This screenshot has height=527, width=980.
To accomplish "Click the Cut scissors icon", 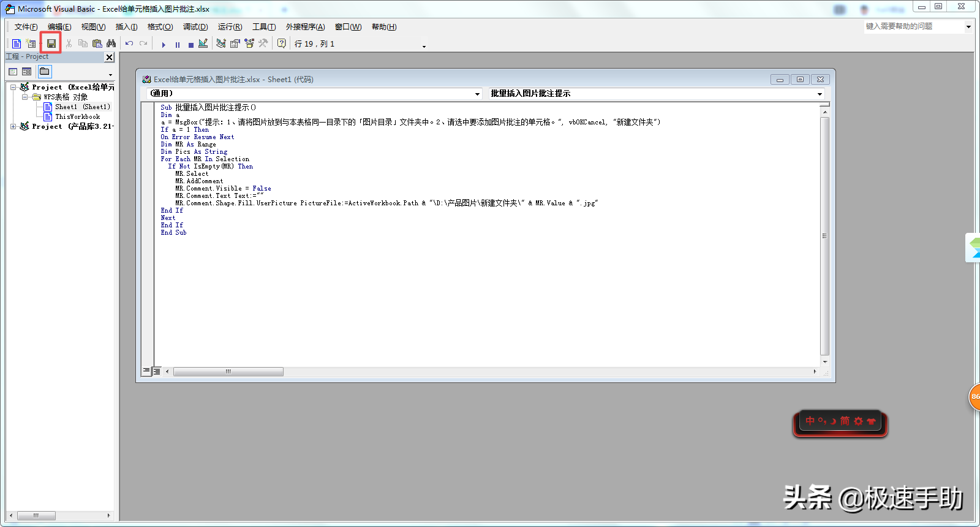I will (69, 44).
